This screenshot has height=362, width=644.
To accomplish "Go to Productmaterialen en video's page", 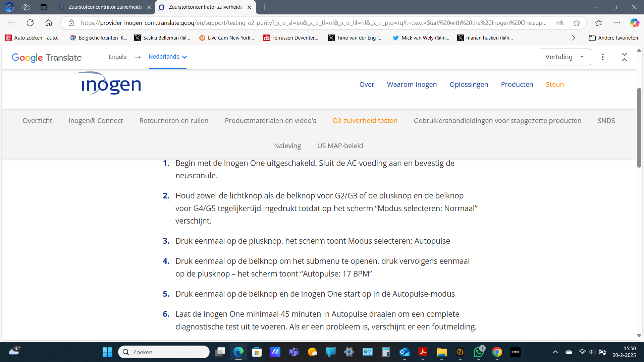I will (x=270, y=121).
